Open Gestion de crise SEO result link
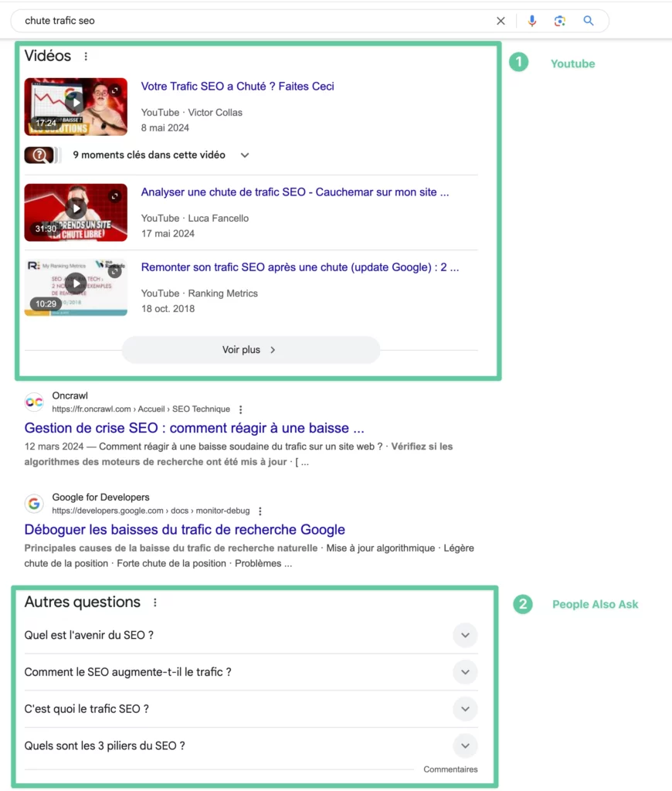Image resolution: width=672 pixels, height=791 pixels. coord(194,428)
